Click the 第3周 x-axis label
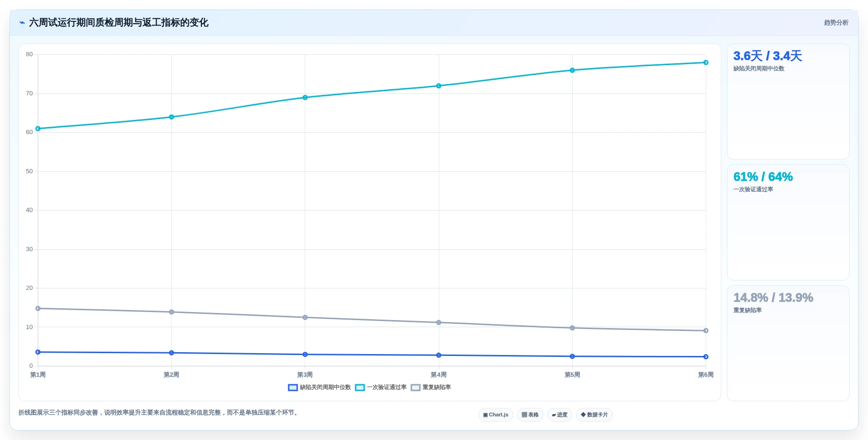The height and width of the screenshot is (440, 868). click(305, 374)
